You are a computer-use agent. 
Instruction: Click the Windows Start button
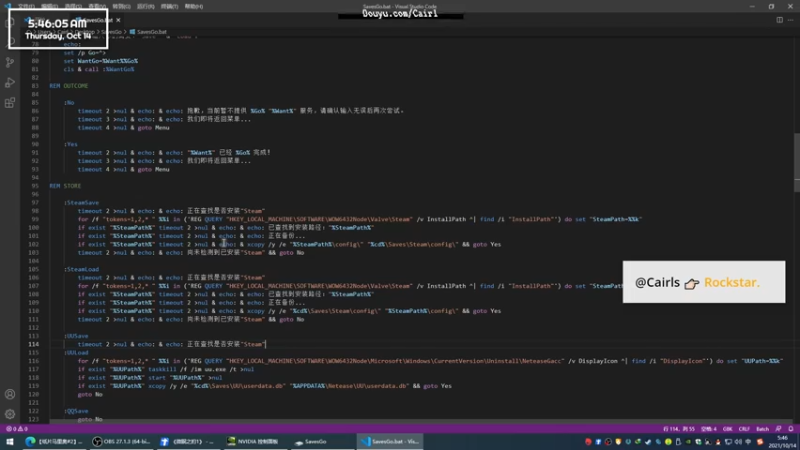9,441
